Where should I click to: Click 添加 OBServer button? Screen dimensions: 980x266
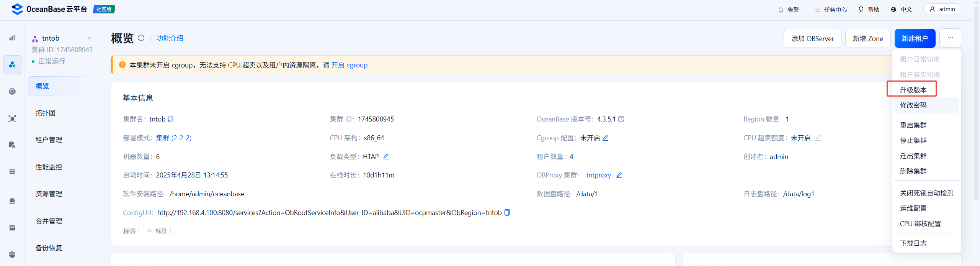coord(812,38)
